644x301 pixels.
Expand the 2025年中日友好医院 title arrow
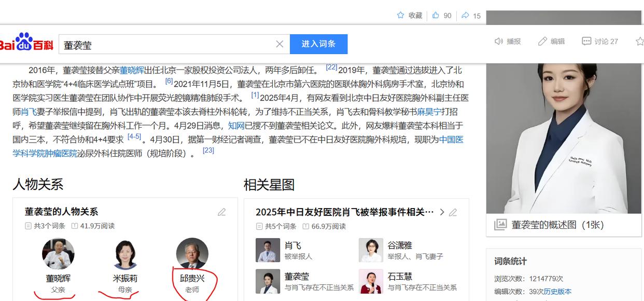(442, 212)
